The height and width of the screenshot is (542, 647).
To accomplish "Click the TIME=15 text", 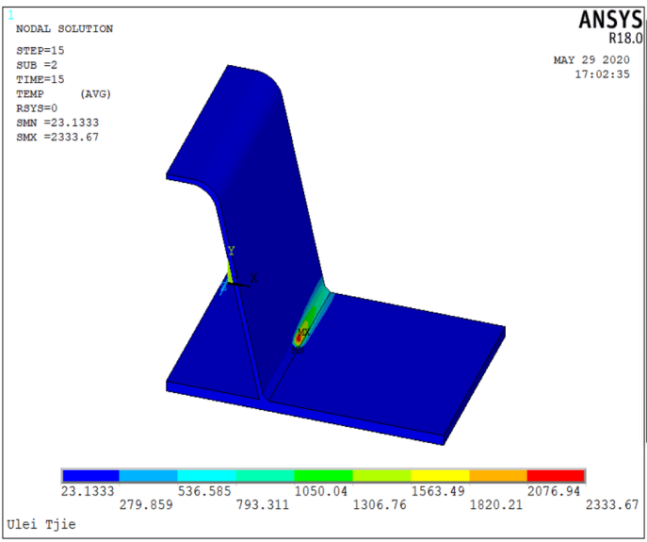I will coord(40,80).
